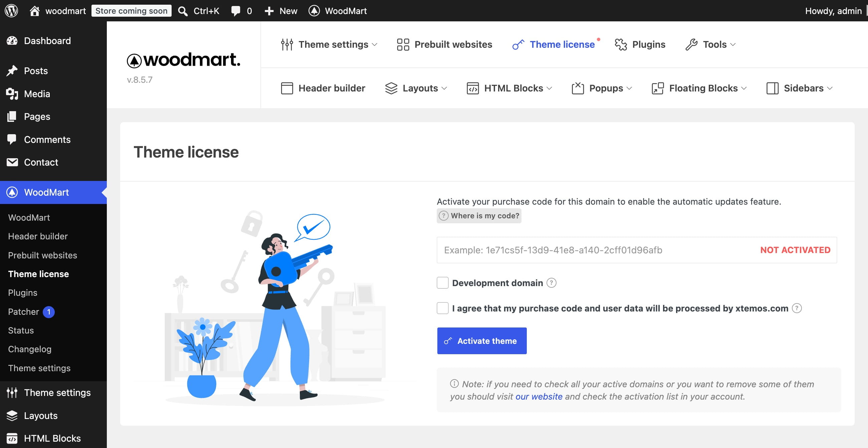Click the Tools wrench icon
868x448 pixels.
[x=691, y=44]
